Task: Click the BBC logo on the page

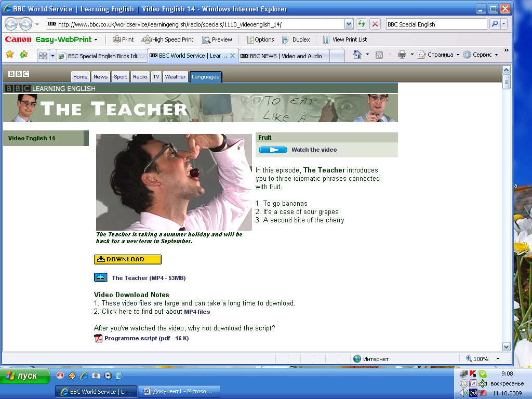Action: (19, 74)
